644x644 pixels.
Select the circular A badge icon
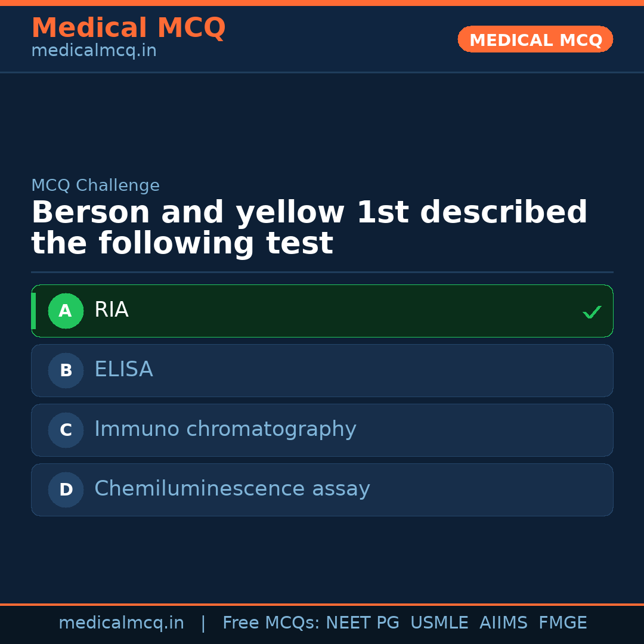[66, 311]
